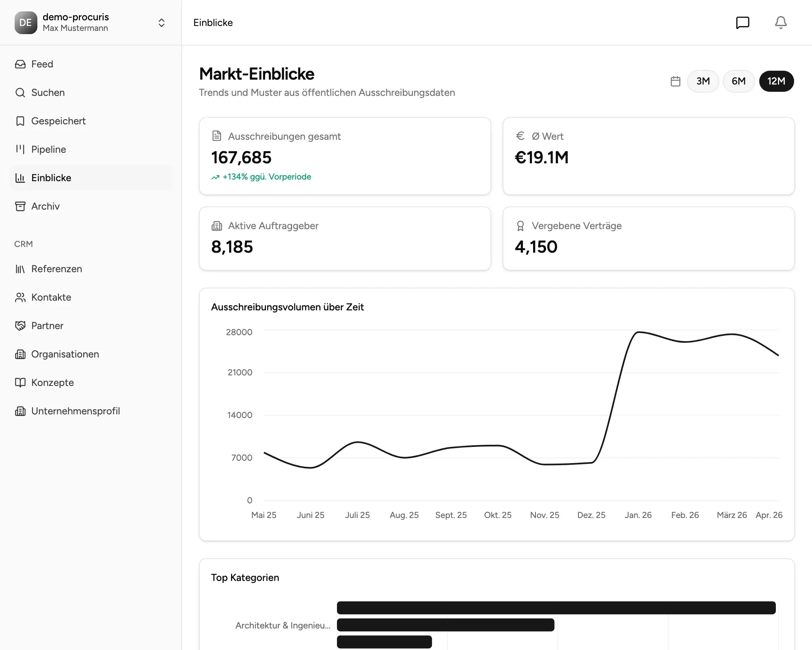Click the Dez. 25 axis label
812x650 pixels.
(591, 515)
